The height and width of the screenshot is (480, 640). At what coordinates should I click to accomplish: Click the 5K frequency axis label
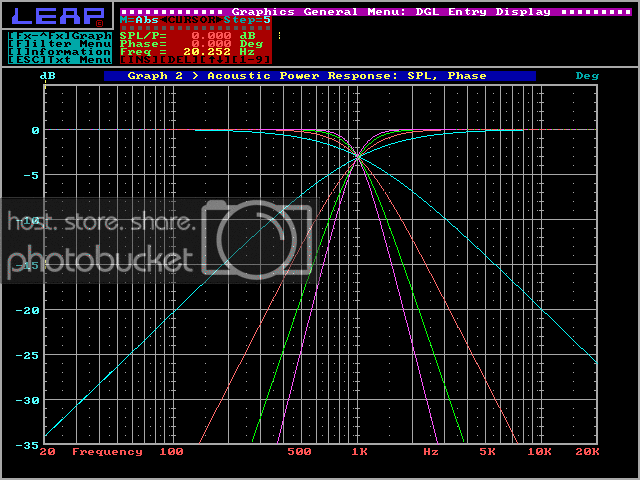[487, 452]
